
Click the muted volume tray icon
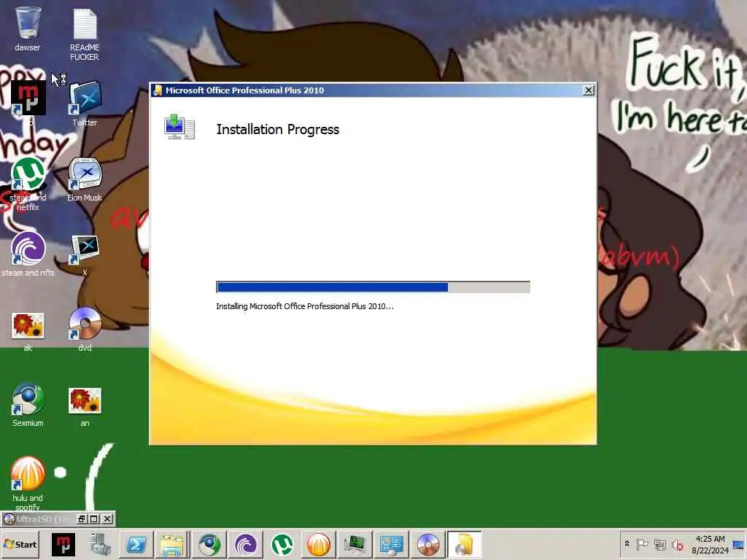coord(677,544)
